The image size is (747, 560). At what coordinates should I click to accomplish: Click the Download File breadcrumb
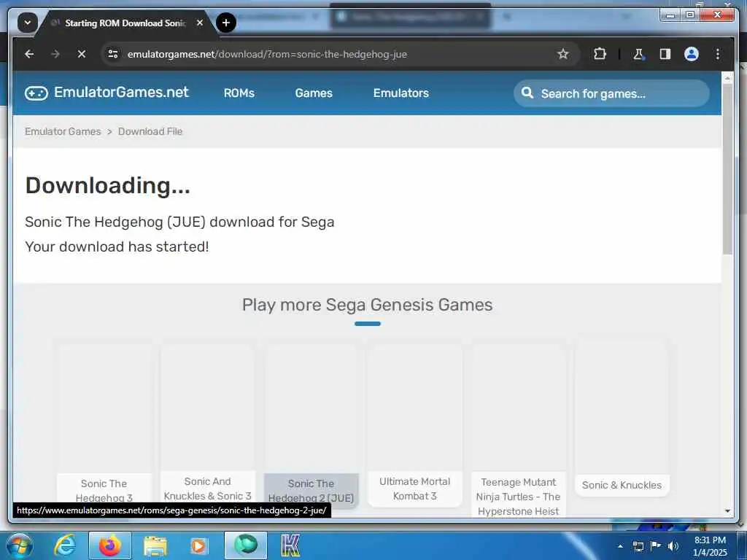pyautogui.click(x=150, y=131)
